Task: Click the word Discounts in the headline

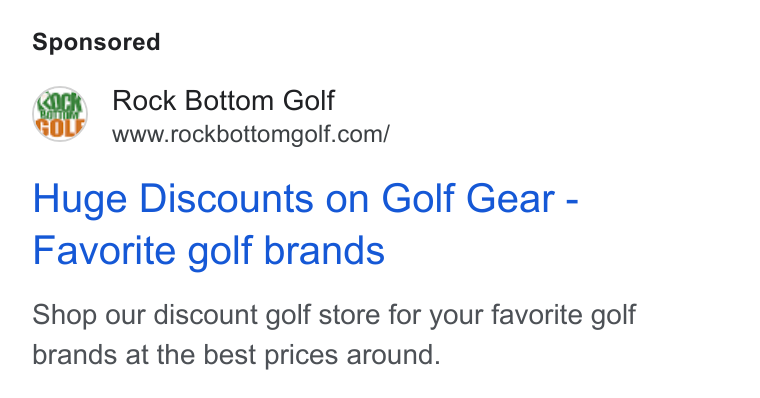Action: tap(226, 199)
